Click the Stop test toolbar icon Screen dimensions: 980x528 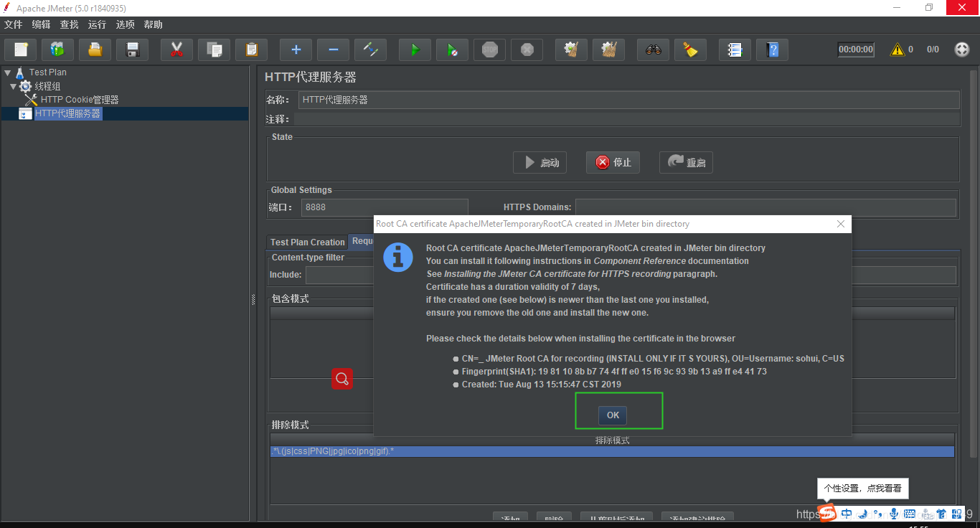[489, 49]
